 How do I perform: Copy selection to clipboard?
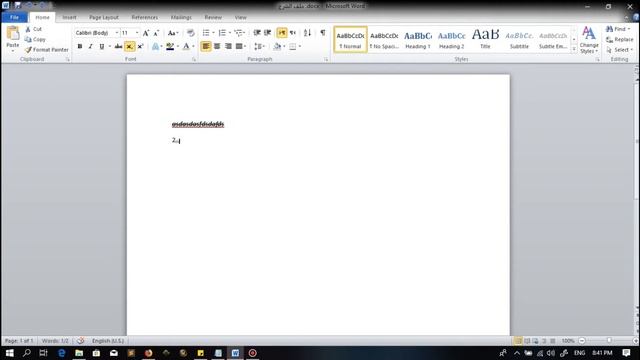(x=35, y=39)
